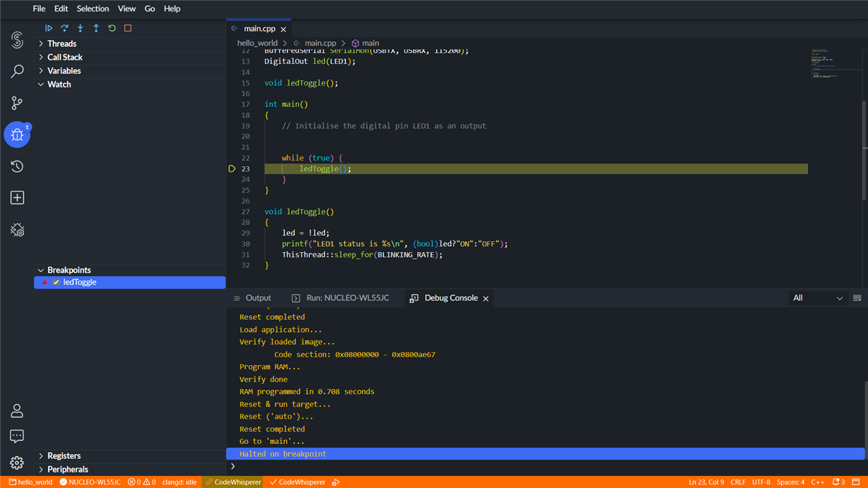Switch to the Output tab
Viewport: 868px width, 488px height.
(x=258, y=298)
